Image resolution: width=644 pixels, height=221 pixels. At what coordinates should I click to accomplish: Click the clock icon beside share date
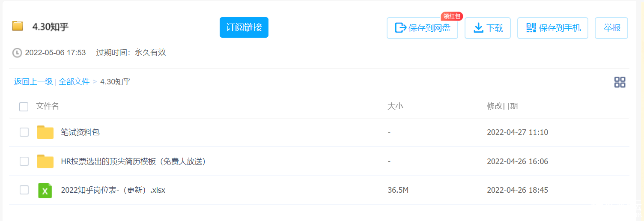pyautogui.click(x=17, y=53)
